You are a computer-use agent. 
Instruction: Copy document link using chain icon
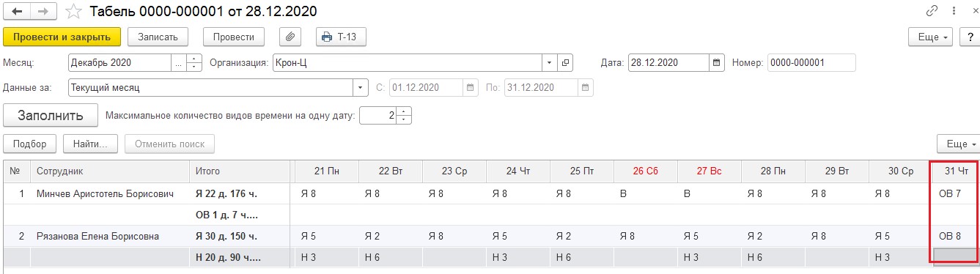[932, 12]
